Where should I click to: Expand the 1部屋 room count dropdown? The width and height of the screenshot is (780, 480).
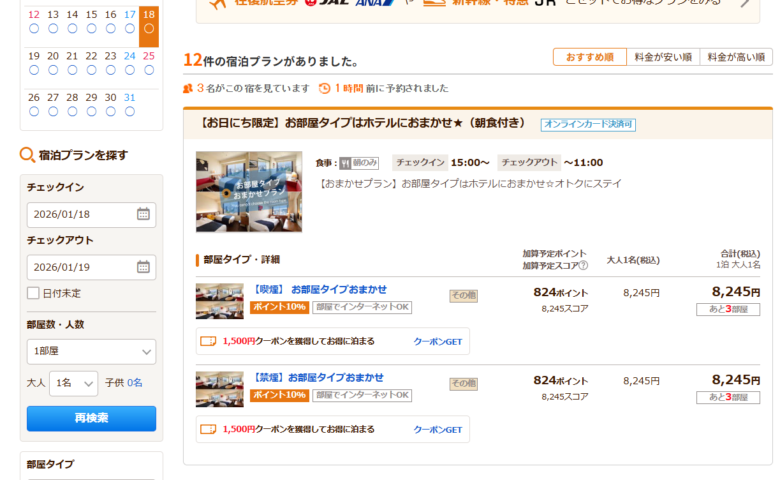tap(91, 352)
